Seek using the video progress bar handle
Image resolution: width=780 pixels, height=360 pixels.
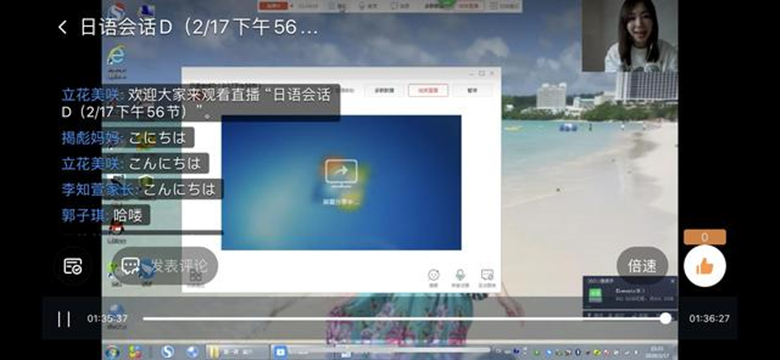click(665, 319)
